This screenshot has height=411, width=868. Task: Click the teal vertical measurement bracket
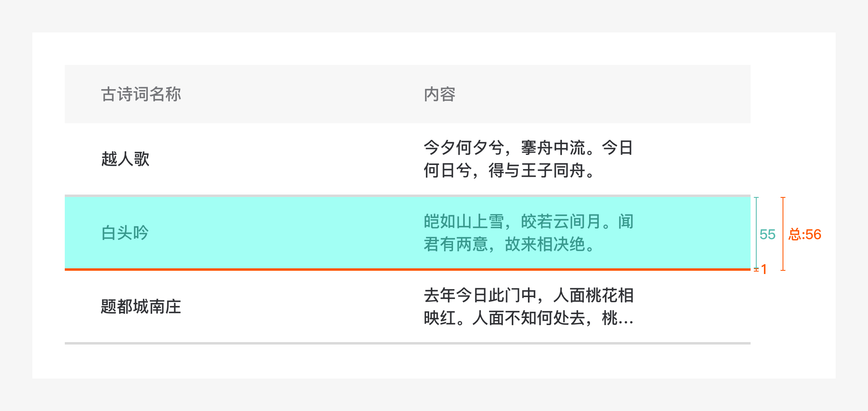[756, 233]
